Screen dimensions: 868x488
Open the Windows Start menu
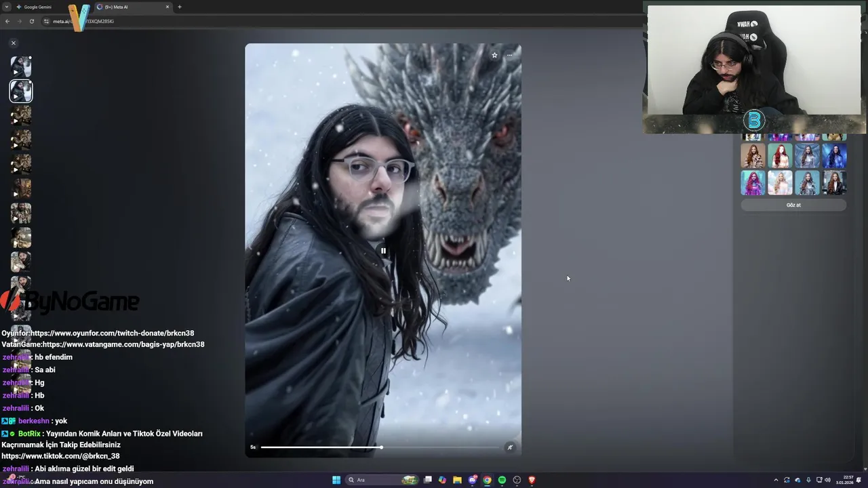[x=336, y=480]
